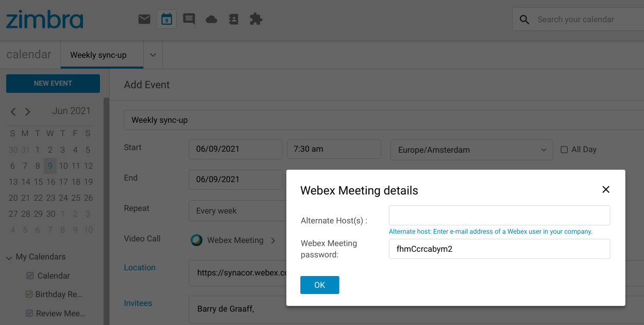This screenshot has width=644, height=325.
Task: Click the Webex Meeting logo icon
Action: (196, 240)
